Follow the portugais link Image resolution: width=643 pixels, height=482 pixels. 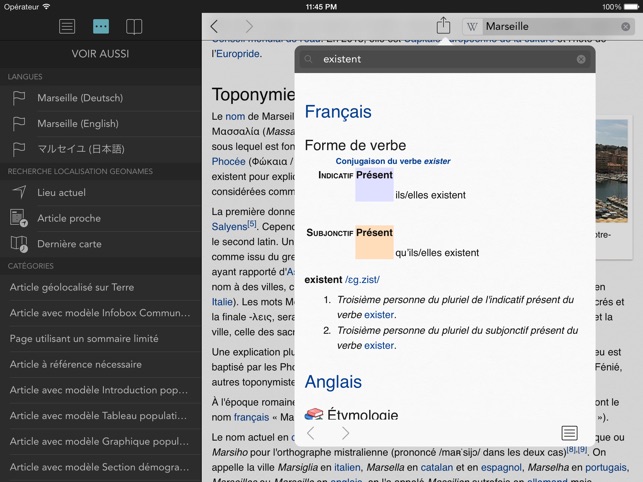606,467
